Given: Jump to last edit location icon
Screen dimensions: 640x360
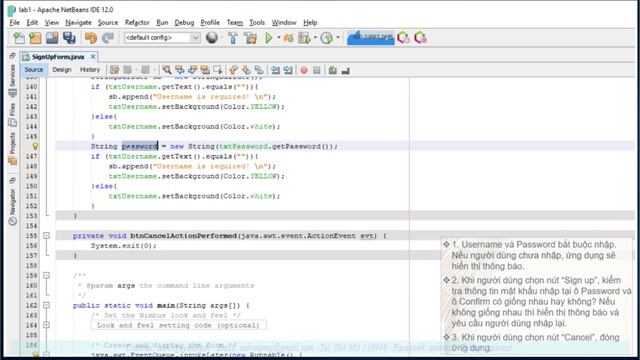Looking at the screenshot, I should (115, 70).
